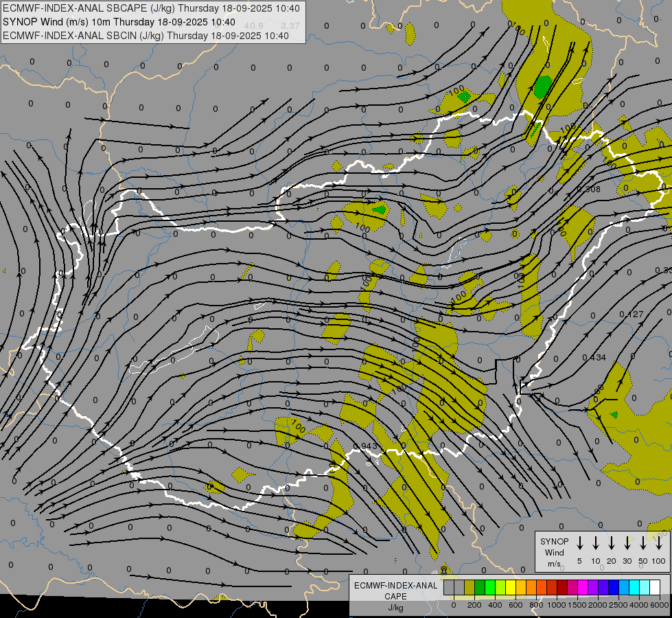Click the 10 m/s wind arrow in the legend
Viewport: 672px width, 618px height.
coord(595,542)
